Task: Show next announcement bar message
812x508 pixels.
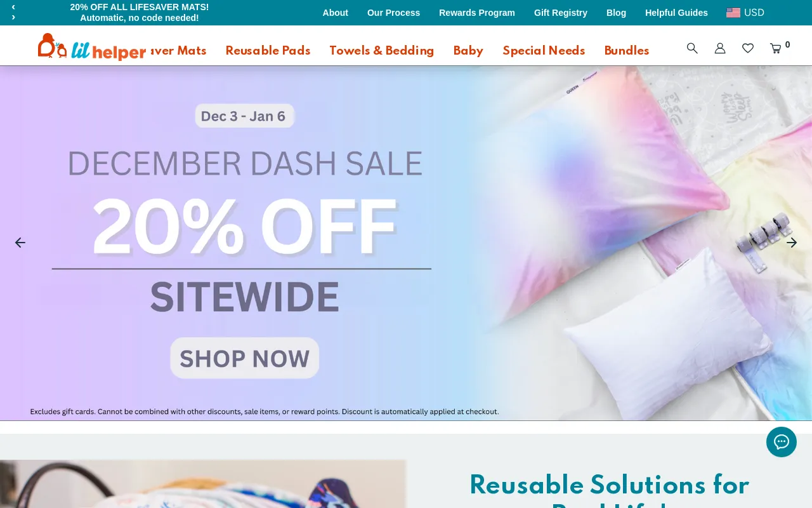Action: click(13, 18)
